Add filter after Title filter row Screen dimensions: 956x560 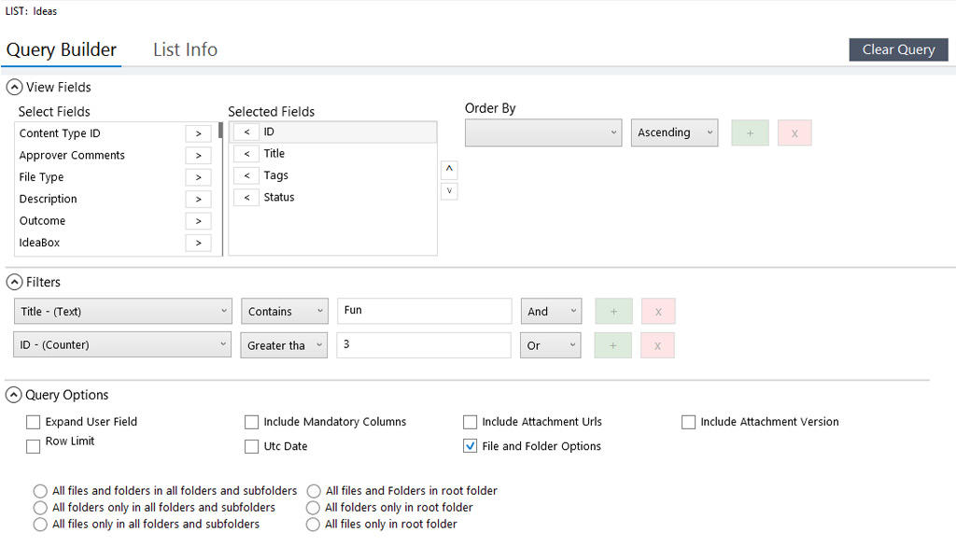point(613,312)
